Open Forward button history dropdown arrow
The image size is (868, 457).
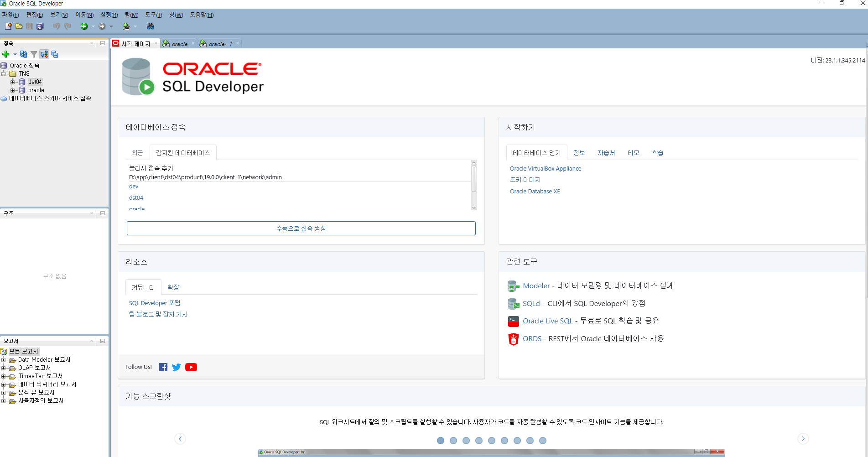click(x=111, y=26)
